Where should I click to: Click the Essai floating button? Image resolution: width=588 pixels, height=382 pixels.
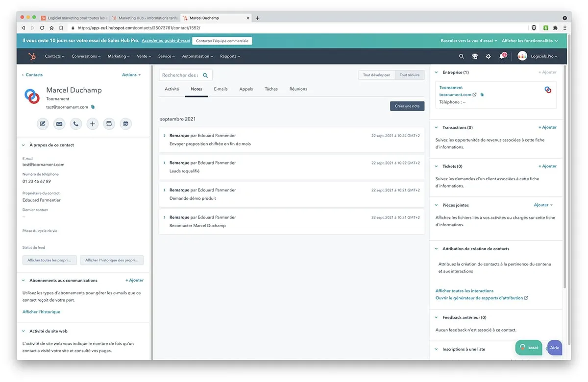point(529,347)
